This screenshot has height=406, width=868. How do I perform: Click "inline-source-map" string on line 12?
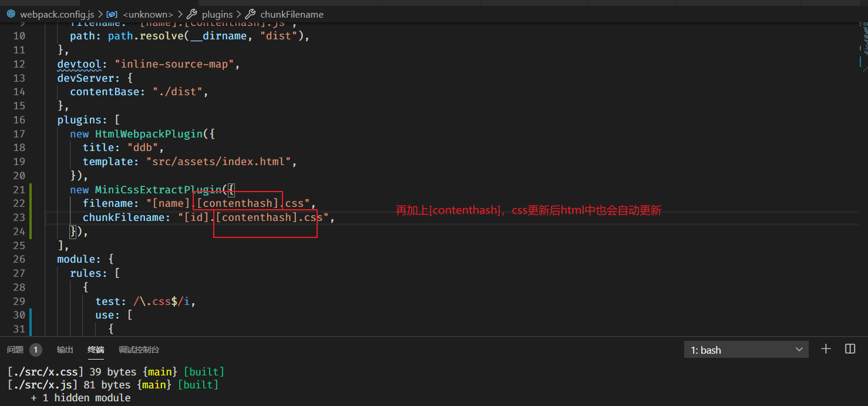click(x=175, y=64)
